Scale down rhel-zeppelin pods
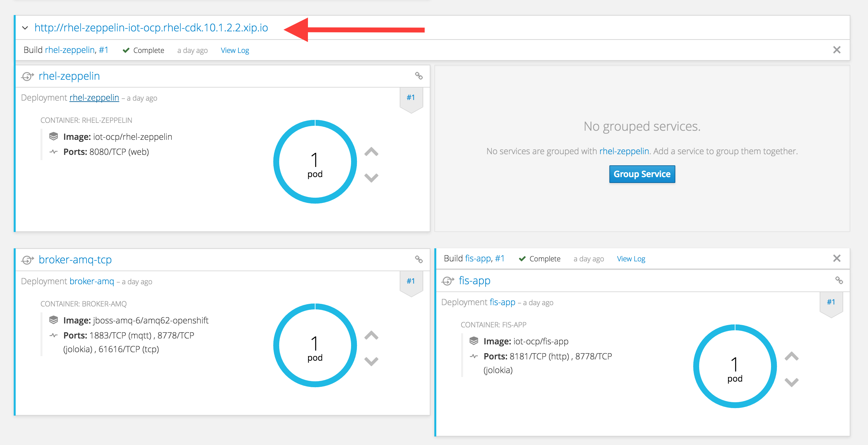The height and width of the screenshot is (445, 868). point(371,177)
